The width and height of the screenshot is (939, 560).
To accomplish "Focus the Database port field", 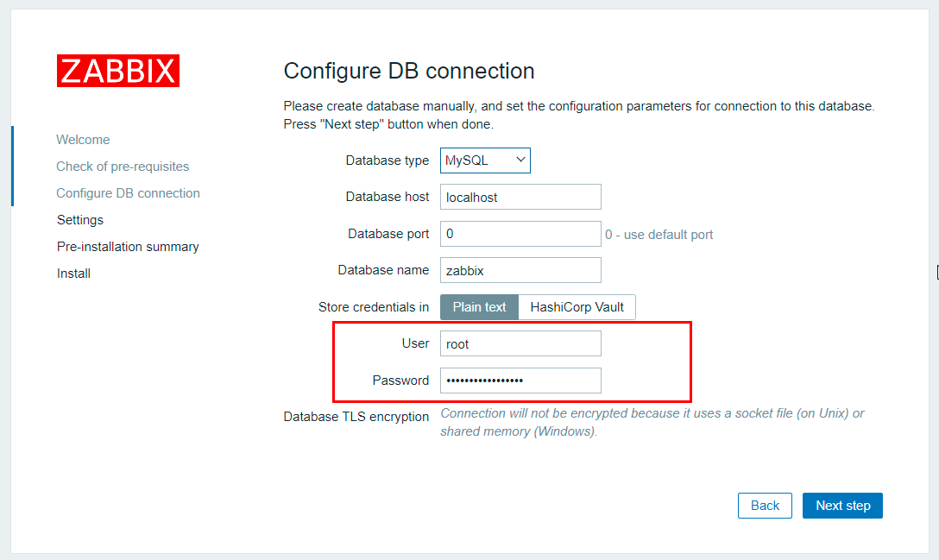I will pyautogui.click(x=520, y=234).
